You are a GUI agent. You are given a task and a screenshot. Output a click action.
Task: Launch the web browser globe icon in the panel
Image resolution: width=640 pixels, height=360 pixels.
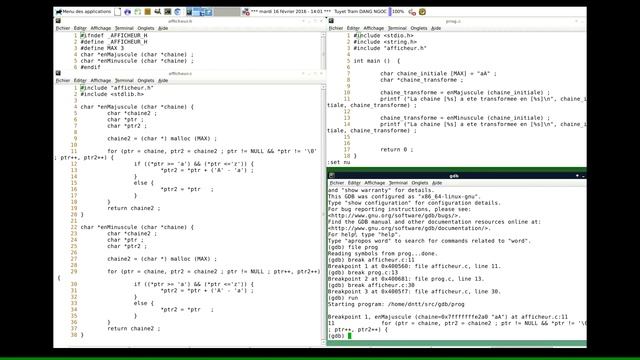178,12
